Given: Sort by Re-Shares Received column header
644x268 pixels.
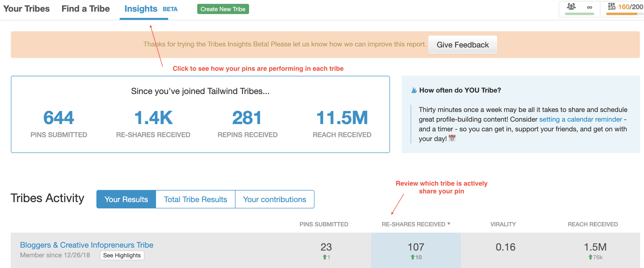Looking at the screenshot, I should [x=413, y=224].
